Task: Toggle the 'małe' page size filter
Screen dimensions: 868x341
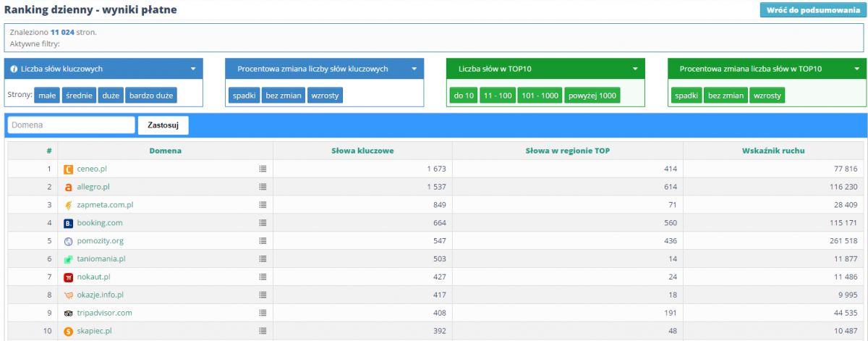Action: tap(48, 96)
